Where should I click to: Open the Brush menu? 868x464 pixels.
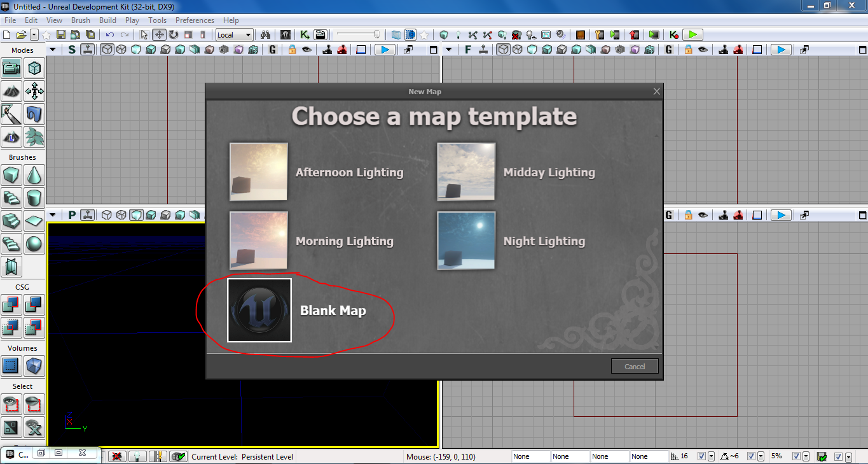81,20
